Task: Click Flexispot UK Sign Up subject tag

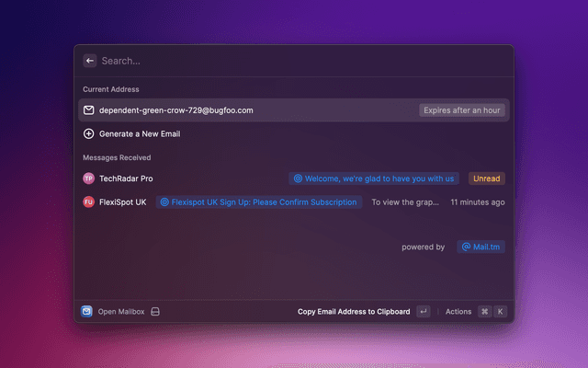Action: tap(258, 201)
